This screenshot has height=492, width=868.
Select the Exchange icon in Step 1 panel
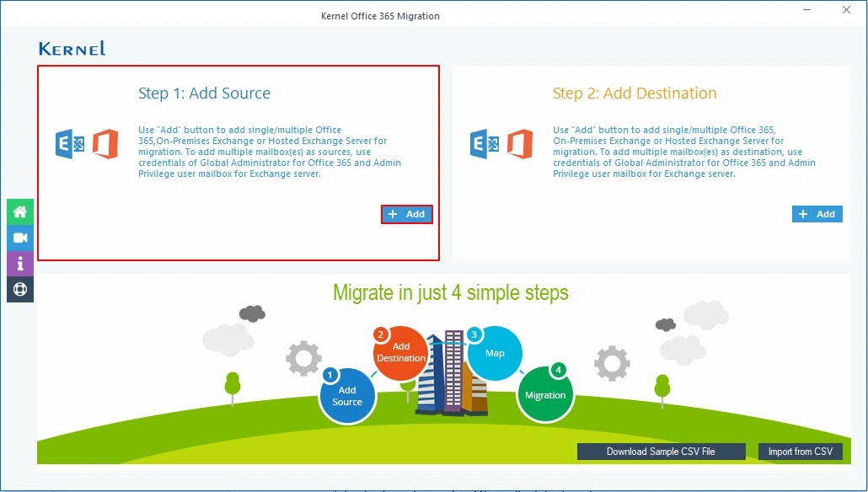pos(69,143)
